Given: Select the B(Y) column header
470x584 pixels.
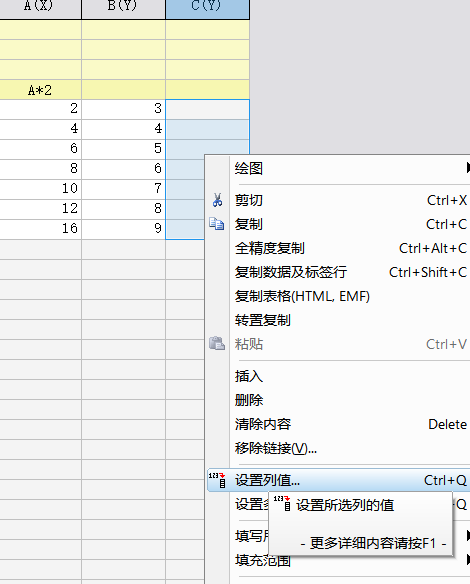Looking at the screenshot, I should (123, 9).
